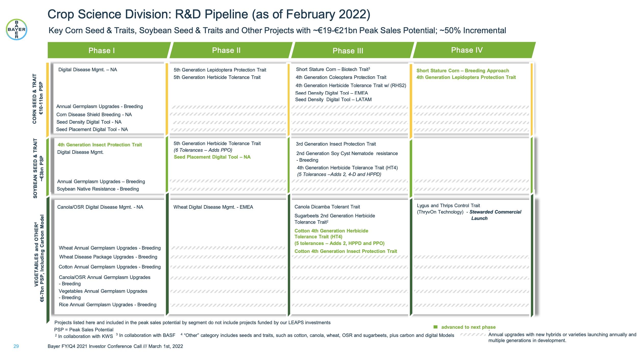Click 'Seed Density Digital Tool – EMEA'
The height and width of the screenshot is (352, 644).
[x=331, y=93]
